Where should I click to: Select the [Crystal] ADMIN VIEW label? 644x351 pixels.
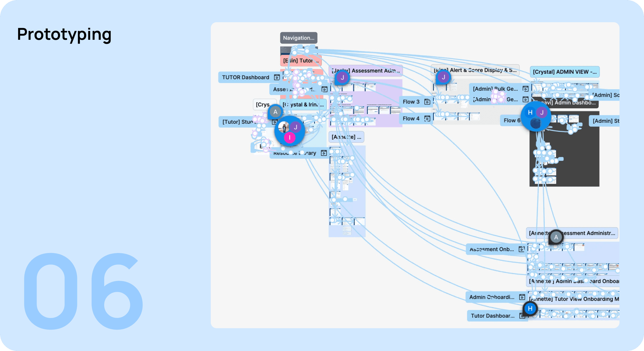[564, 72]
